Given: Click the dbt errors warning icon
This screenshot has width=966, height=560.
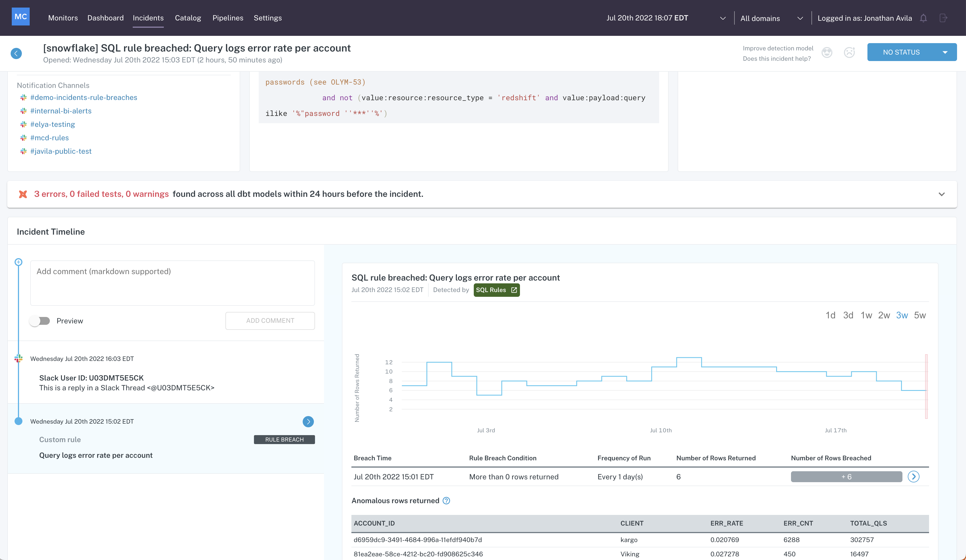Looking at the screenshot, I should 23,194.
